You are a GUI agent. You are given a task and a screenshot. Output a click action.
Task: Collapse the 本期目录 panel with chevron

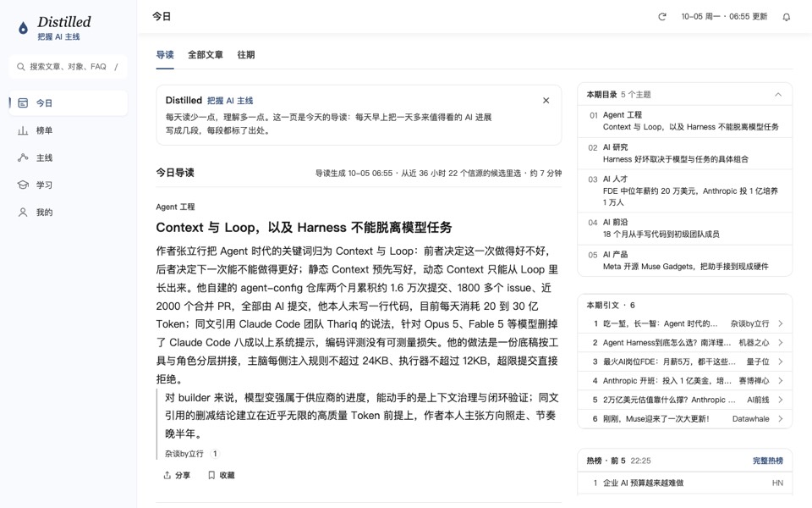(x=778, y=94)
